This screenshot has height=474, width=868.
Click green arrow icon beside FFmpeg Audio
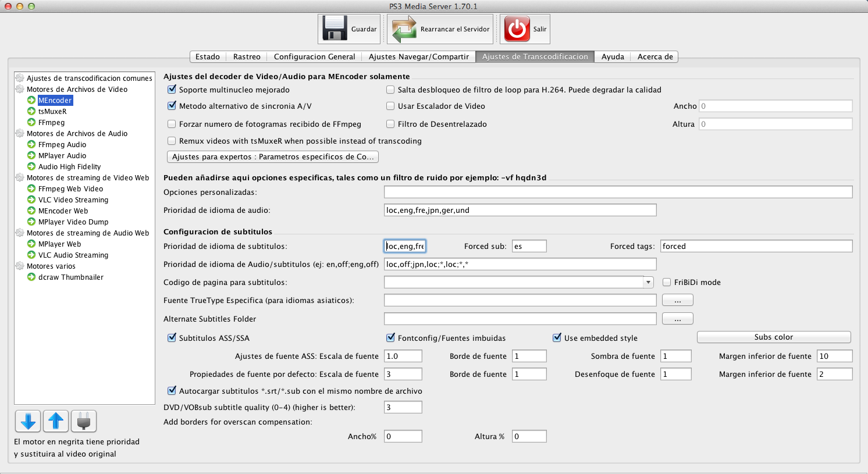[32, 144]
